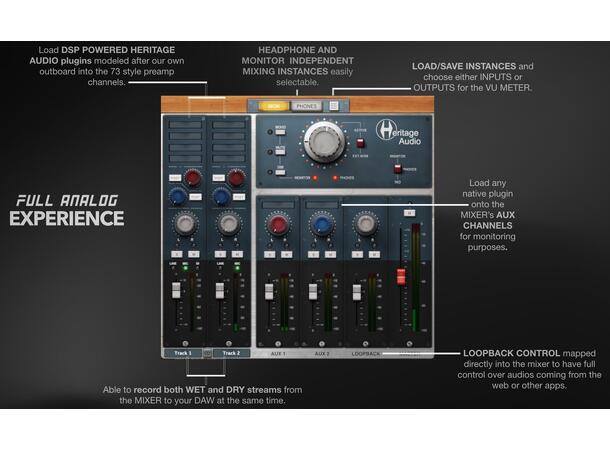Click the round icon at the bottom of the AUX 2 strip

(x=322, y=344)
